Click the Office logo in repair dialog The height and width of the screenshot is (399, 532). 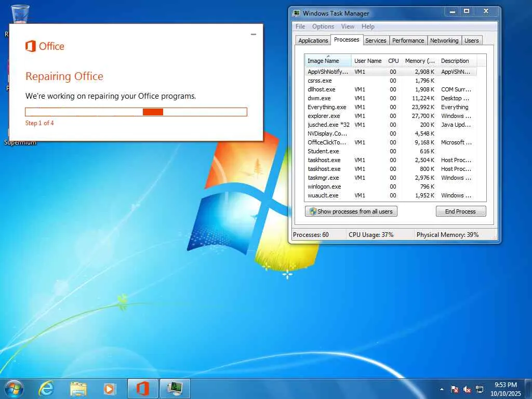[x=45, y=46]
